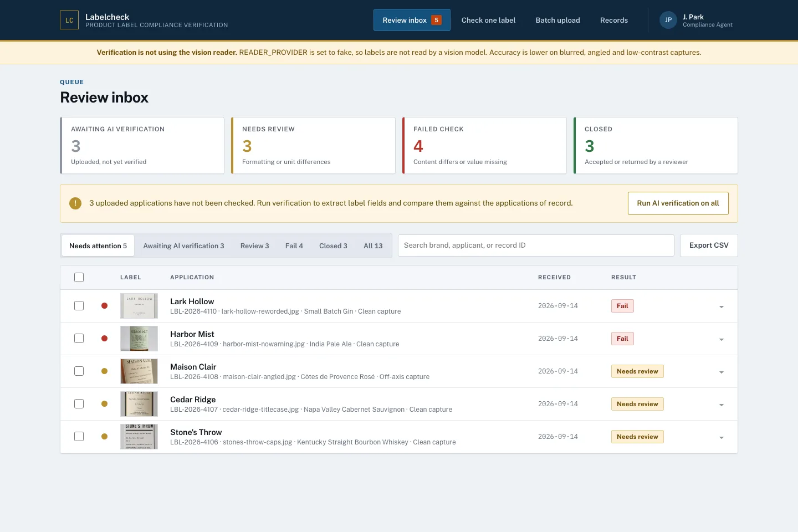The width and height of the screenshot is (798, 532).
Task: Open the Review inbox nav button
Action: 412,20
